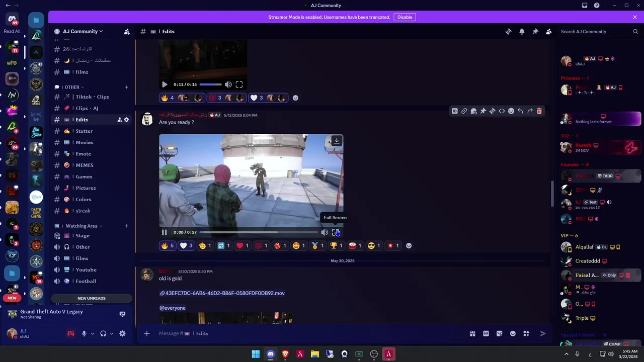
Task: Go to the Games channel
Action: point(92,177)
